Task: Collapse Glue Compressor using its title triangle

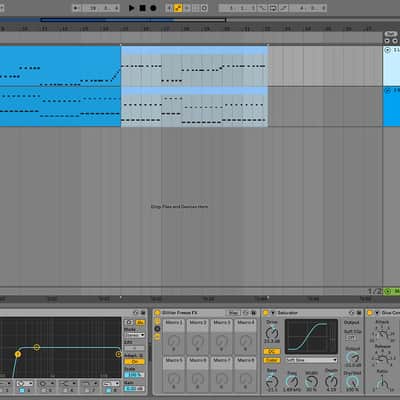Action: click(x=377, y=313)
